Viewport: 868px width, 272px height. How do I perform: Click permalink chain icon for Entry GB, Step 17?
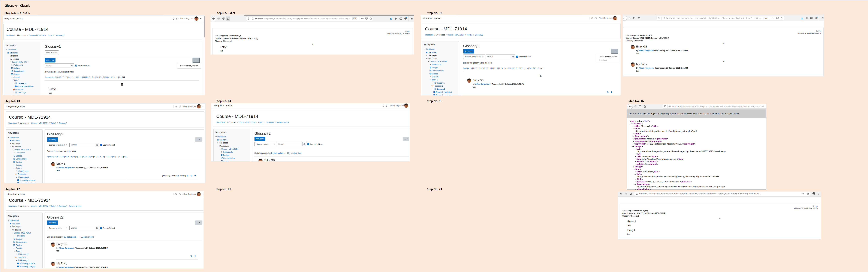click(191, 256)
